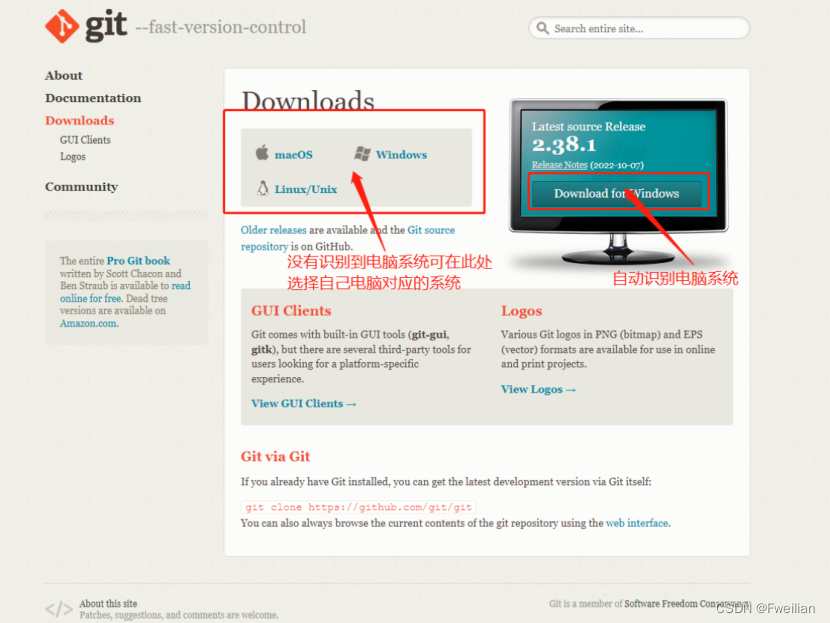Click the Linux/Unix download link
Image resolution: width=830 pixels, height=623 pixels.
coord(305,189)
